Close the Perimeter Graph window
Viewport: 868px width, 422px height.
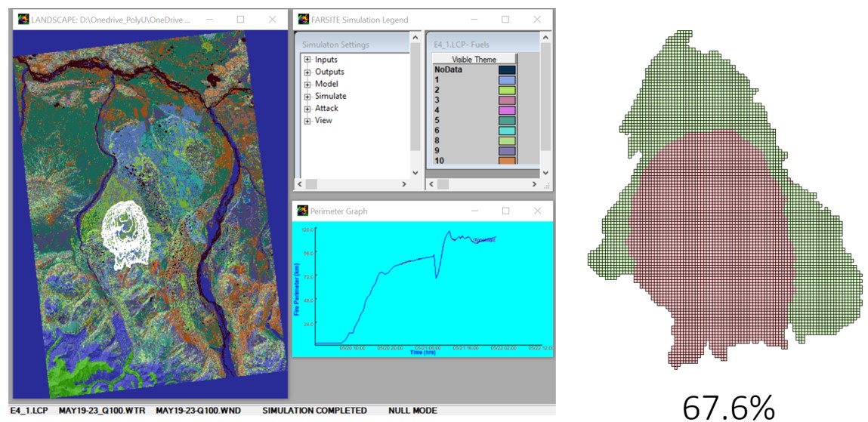[537, 211]
